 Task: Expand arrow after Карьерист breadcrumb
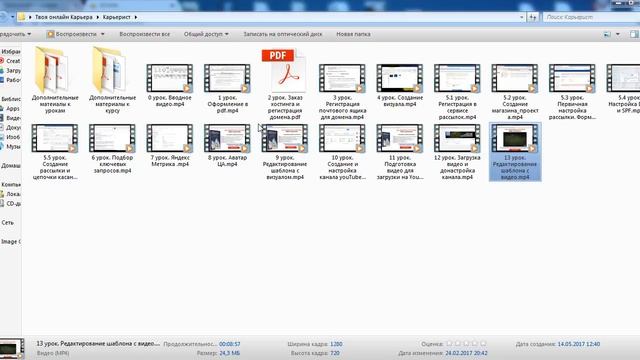pos(136,17)
